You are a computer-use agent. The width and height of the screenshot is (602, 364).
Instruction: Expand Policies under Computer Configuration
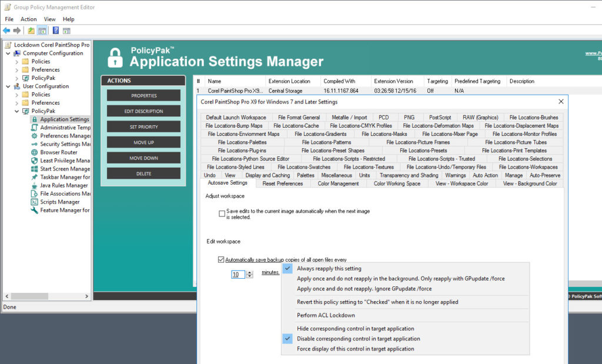point(16,61)
